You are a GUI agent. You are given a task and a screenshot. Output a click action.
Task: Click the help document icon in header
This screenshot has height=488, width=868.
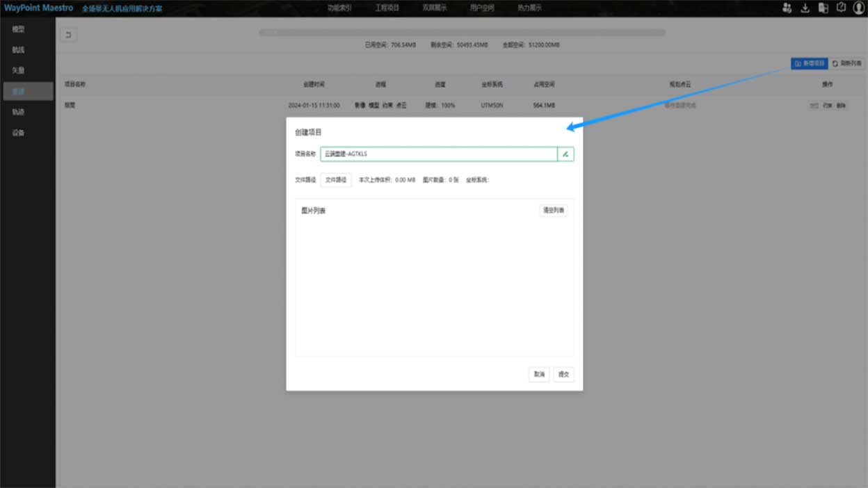[841, 8]
